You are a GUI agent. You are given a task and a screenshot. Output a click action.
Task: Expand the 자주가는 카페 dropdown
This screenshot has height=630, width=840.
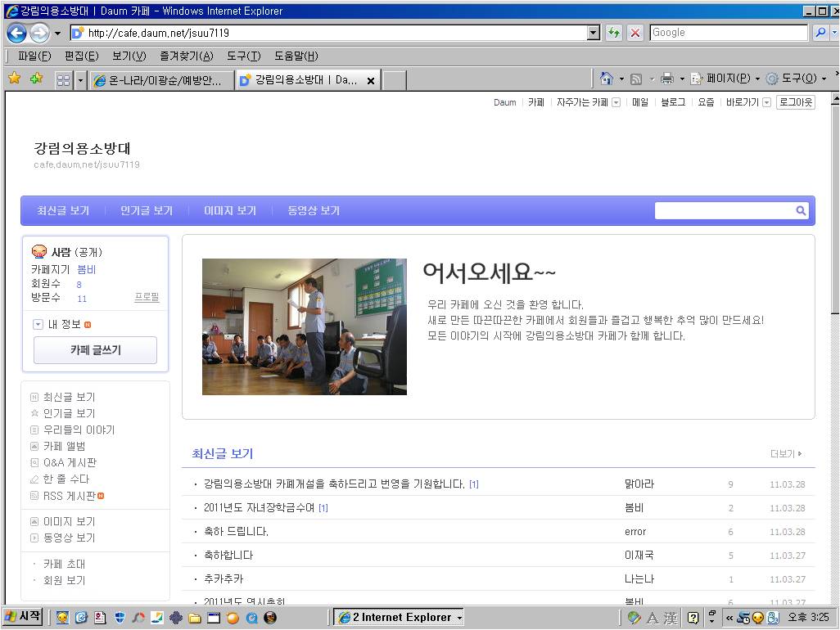click(616, 103)
